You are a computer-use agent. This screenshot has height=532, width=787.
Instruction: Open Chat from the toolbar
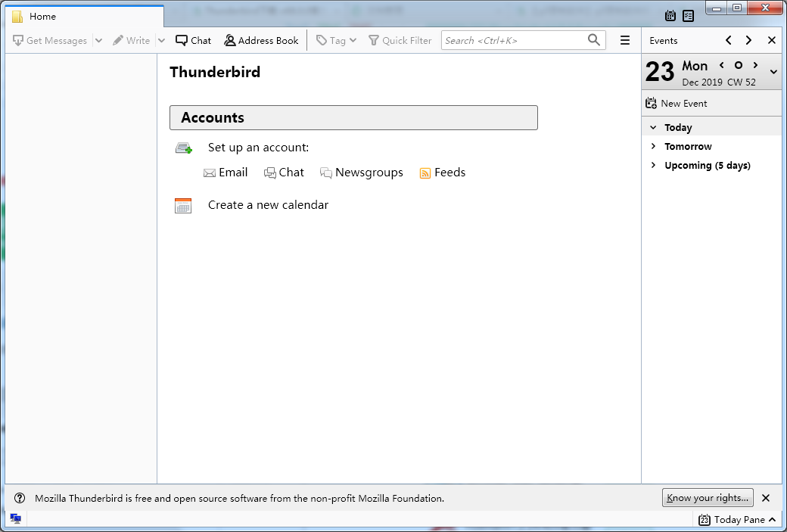click(193, 41)
